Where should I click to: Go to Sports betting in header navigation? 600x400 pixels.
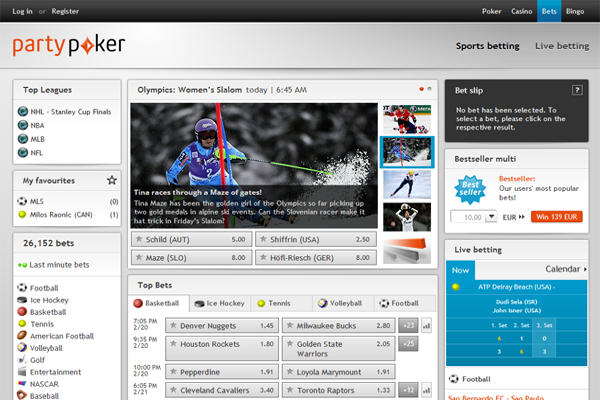pyautogui.click(x=488, y=46)
